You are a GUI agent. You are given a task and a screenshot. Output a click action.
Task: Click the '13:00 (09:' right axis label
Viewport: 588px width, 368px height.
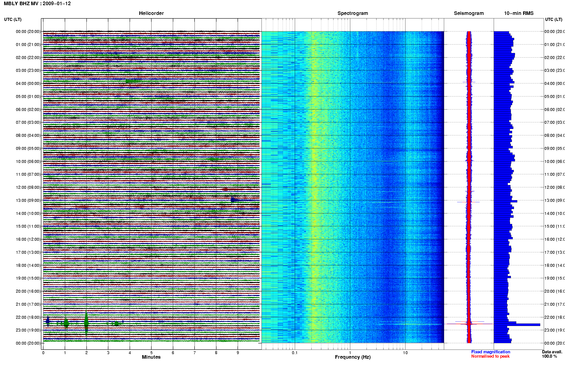click(555, 200)
